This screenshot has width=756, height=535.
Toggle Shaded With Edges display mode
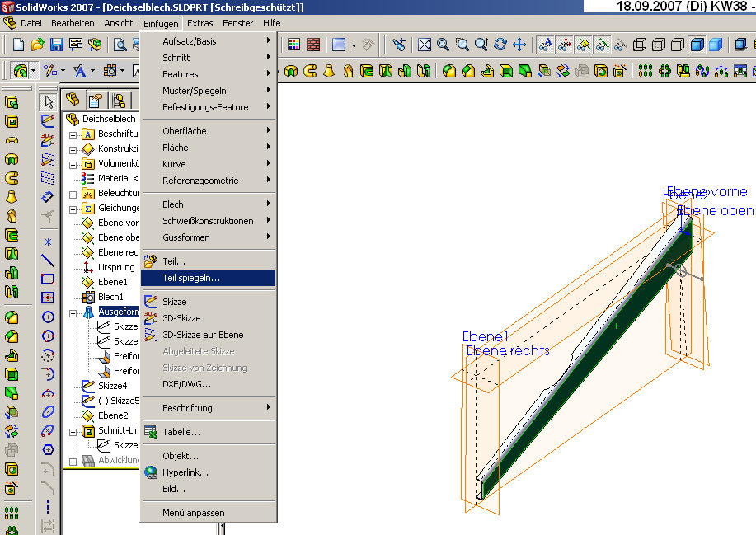697,45
